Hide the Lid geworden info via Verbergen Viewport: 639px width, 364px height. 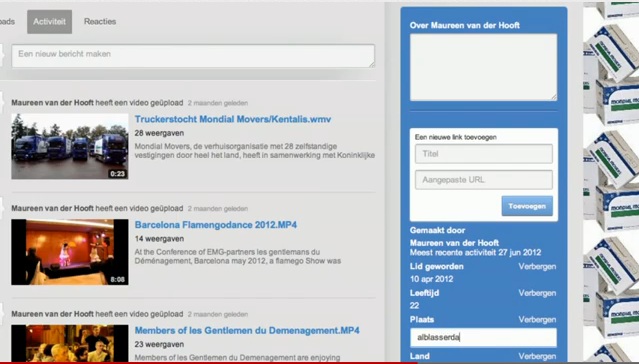[x=537, y=267]
